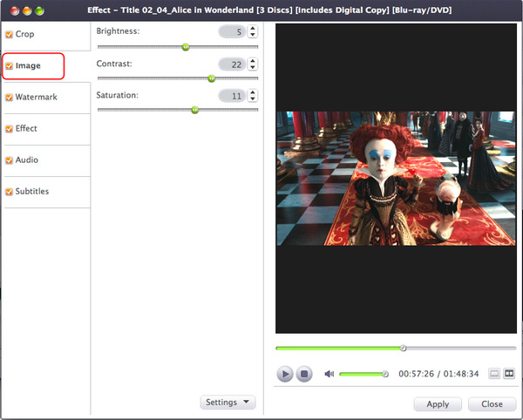Click the Brightness slider handle

point(186,47)
